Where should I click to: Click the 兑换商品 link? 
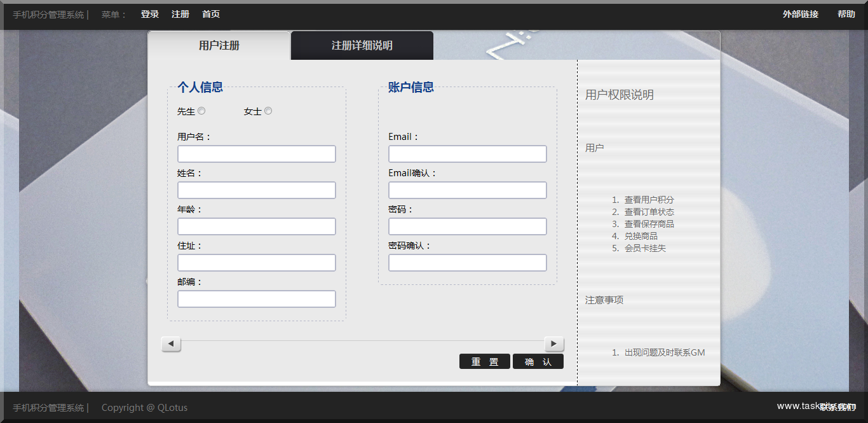(x=640, y=236)
